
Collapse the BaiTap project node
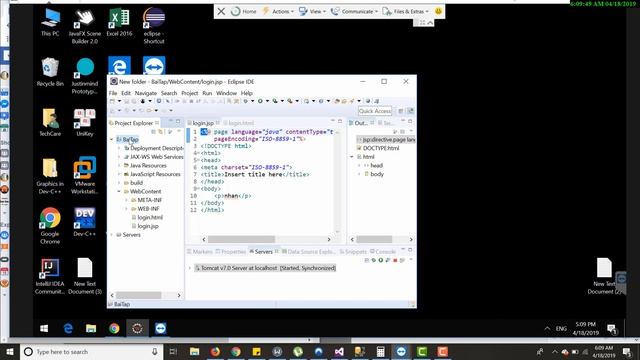coord(112,140)
